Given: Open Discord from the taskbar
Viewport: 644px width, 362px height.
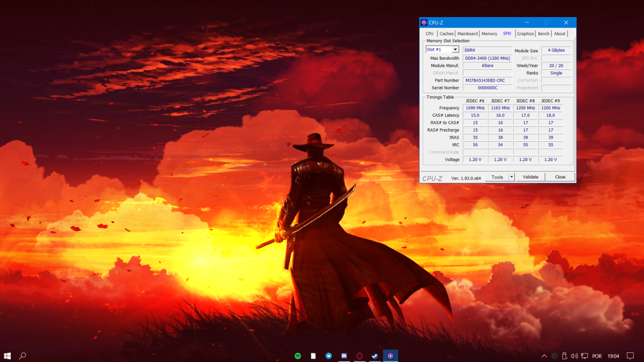Looking at the screenshot, I should pyautogui.click(x=344, y=356).
